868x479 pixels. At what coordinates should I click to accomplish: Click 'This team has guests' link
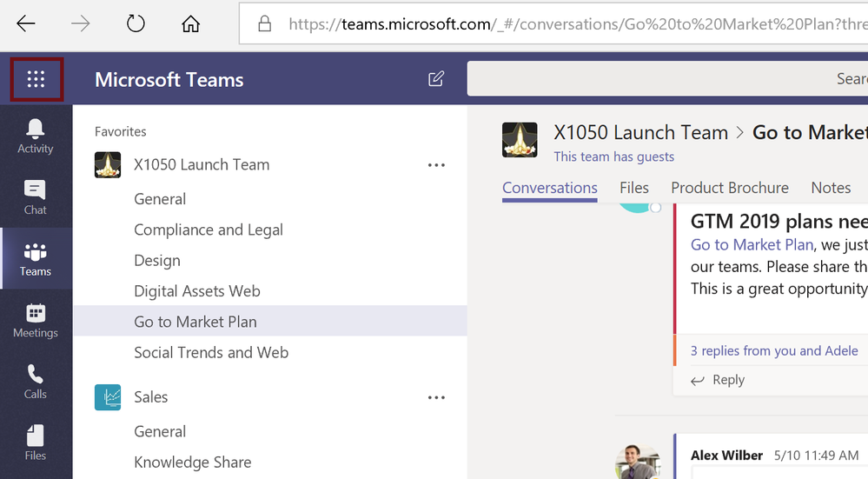pos(614,156)
